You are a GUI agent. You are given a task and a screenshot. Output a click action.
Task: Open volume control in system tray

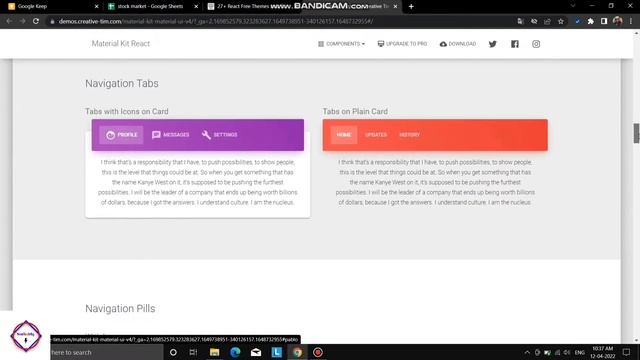(x=567, y=352)
